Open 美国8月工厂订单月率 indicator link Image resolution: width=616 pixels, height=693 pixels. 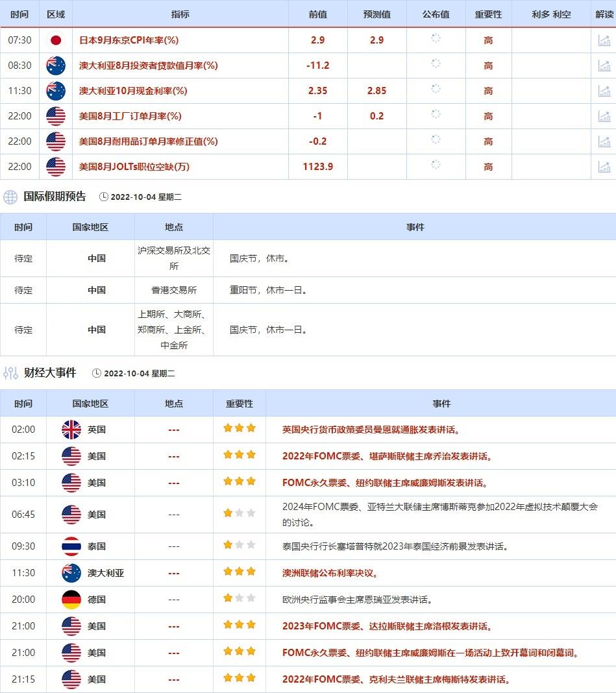(x=130, y=116)
